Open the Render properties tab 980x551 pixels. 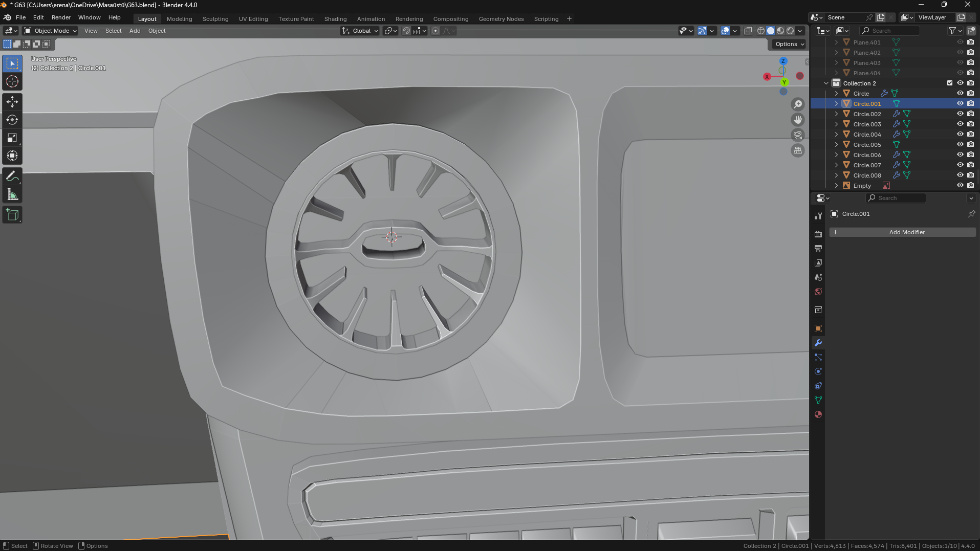point(818,234)
